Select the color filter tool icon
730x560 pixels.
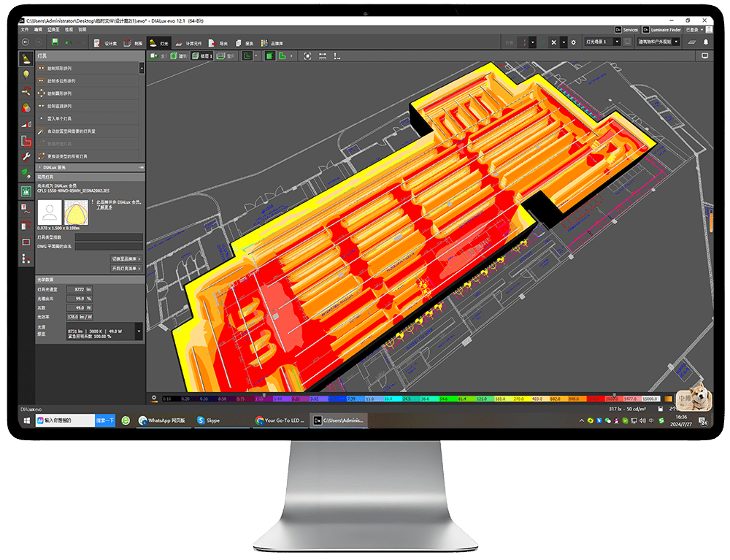coord(26,107)
